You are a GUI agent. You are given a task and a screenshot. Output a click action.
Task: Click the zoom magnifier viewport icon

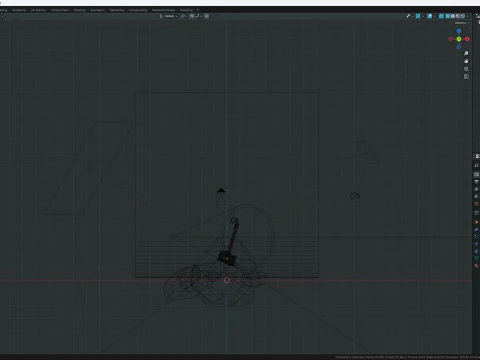(466, 53)
